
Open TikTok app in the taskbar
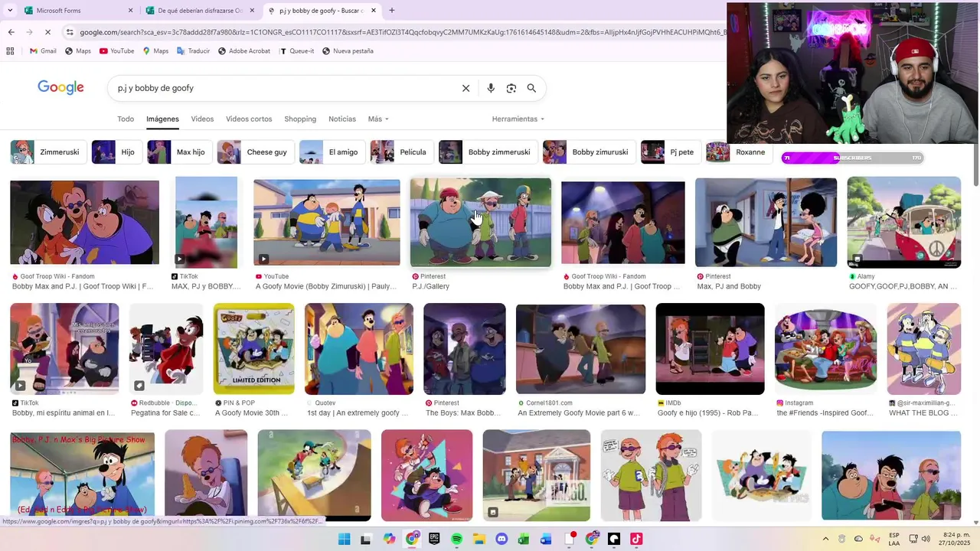636,539
